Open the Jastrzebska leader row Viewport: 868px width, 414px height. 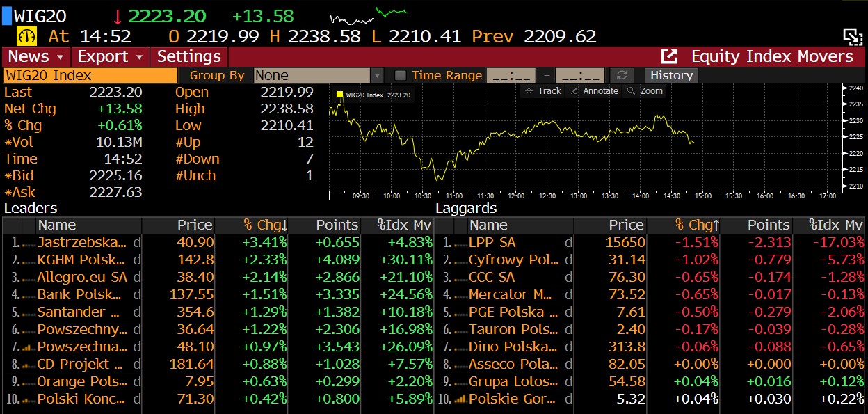218,243
